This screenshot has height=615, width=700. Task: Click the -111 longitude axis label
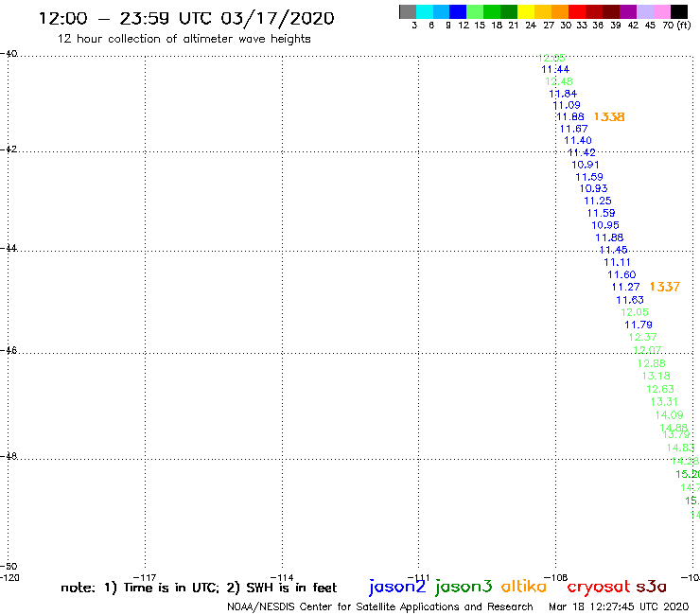click(x=418, y=578)
